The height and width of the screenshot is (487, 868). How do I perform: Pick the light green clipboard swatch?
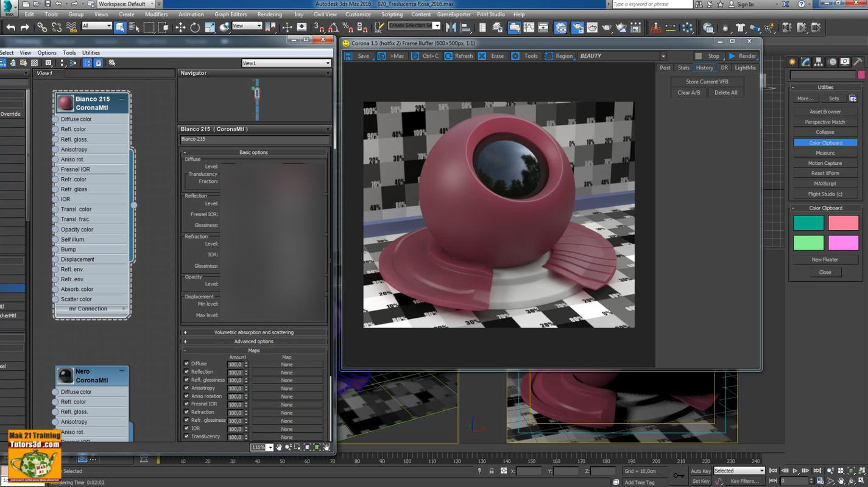coord(808,242)
